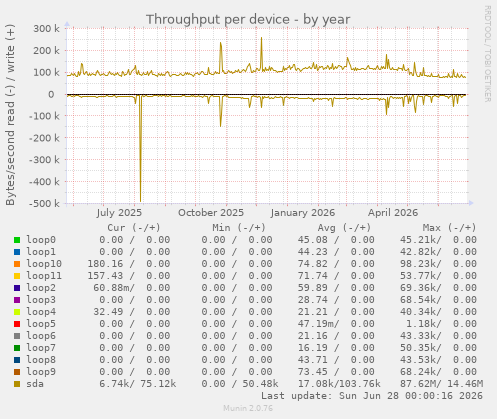Click the 'July 2025' axis label
This screenshot has height=419, width=497.
119,213
